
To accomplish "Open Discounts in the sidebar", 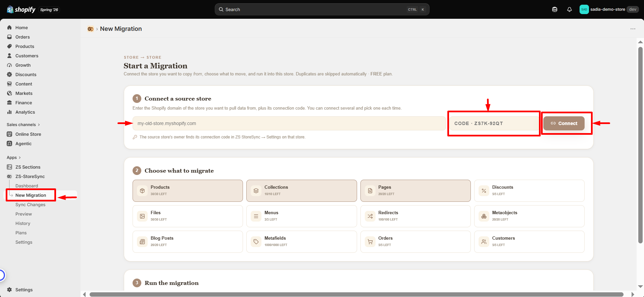I will [26, 74].
